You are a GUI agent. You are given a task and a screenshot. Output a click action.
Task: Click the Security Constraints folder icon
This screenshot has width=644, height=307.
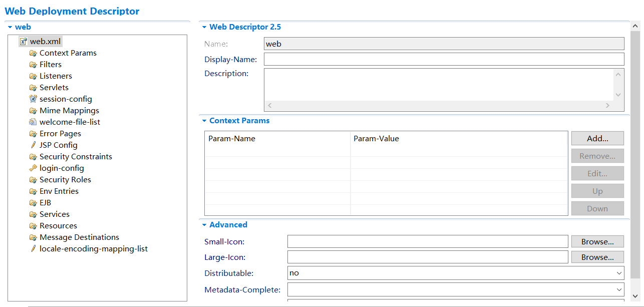(33, 157)
